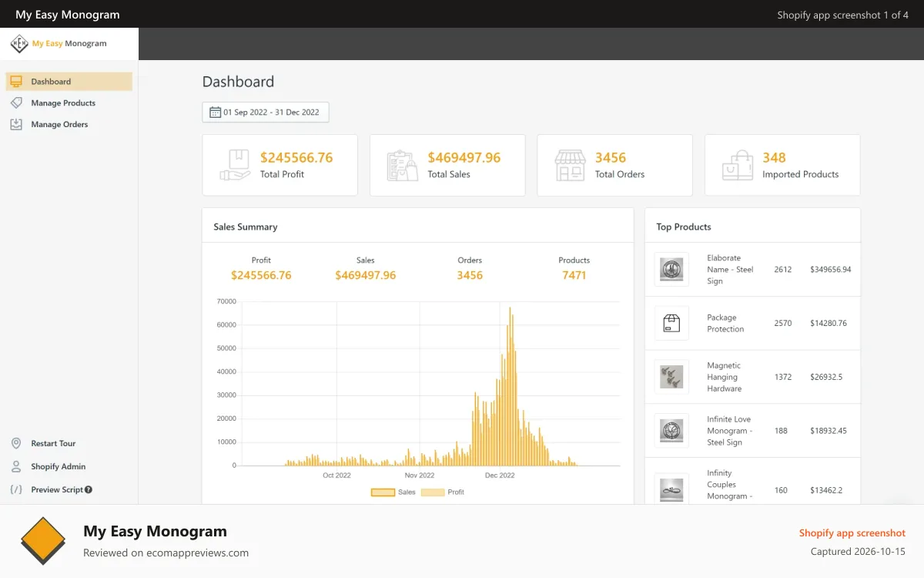This screenshot has width=924, height=578.
Task: Click the Dashboard monitor icon
Action: click(x=16, y=82)
